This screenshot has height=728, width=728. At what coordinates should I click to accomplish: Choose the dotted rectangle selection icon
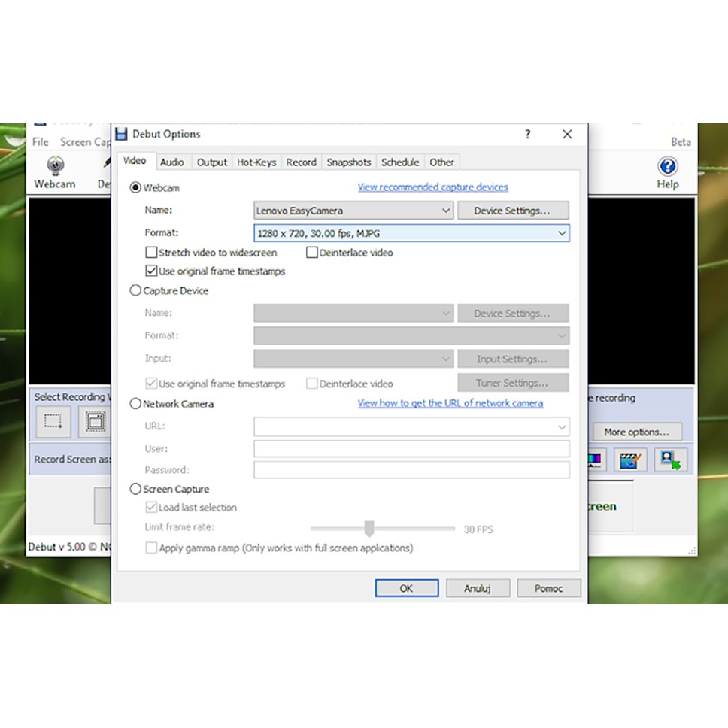pos(53,422)
